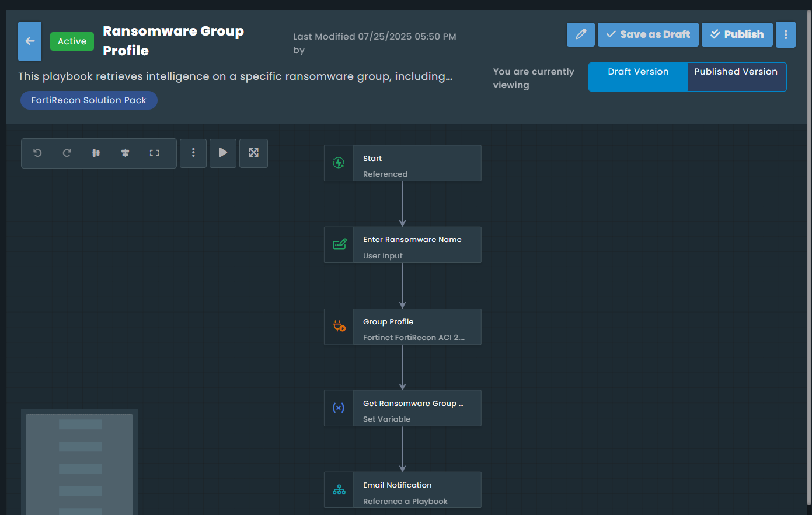This screenshot has height=515, width=812.
Task: Expand canvas to fullscreen with arrows icon
Action: pos(253,153)
